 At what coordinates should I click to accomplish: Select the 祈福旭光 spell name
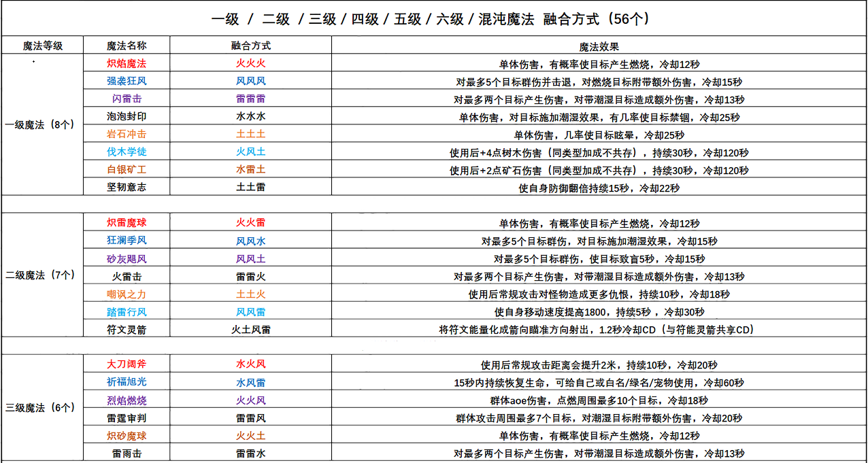pos(127,383)
